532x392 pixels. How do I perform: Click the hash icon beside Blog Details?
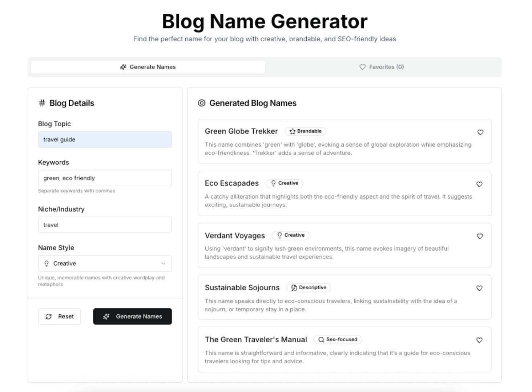pos(42,103)
